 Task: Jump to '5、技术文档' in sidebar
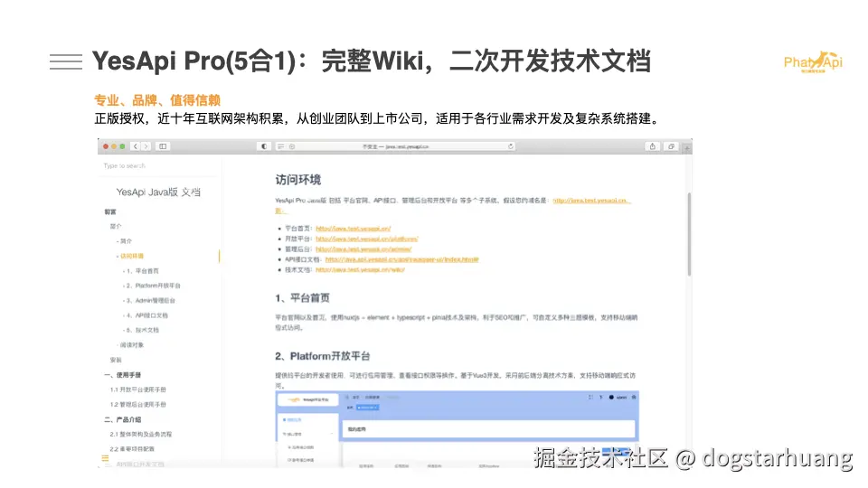(141, 330)
